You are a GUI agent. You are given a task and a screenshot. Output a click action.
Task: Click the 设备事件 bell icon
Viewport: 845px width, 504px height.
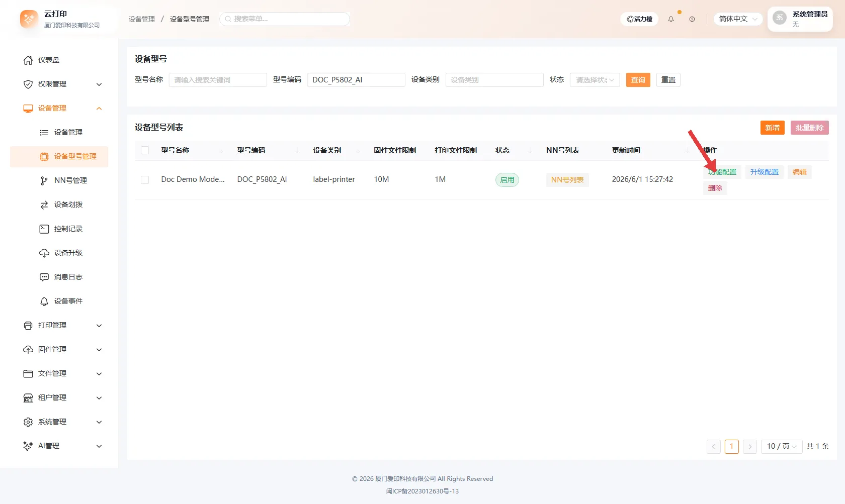(x=44, y=301)
